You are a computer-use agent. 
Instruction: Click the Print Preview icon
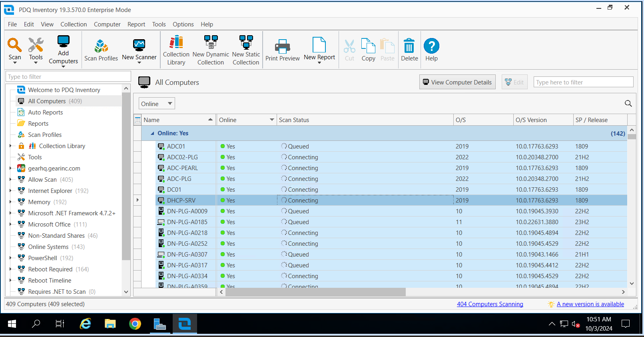pos(282,46)
